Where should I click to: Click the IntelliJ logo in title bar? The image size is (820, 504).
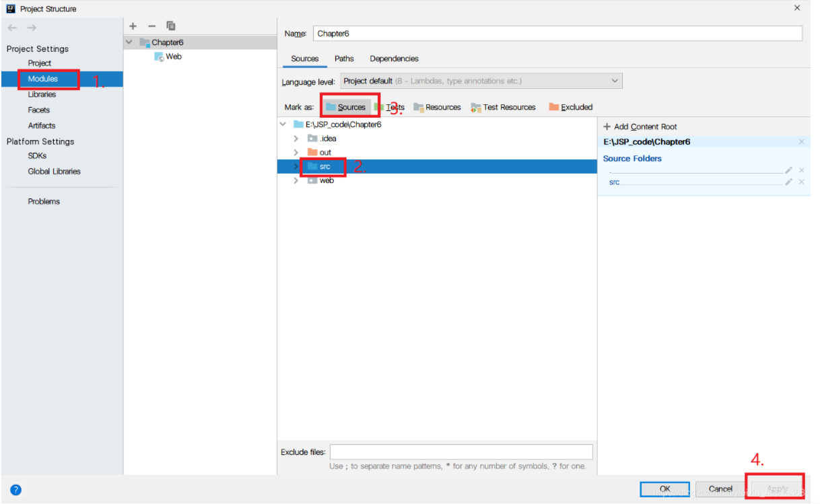(11, 9)
